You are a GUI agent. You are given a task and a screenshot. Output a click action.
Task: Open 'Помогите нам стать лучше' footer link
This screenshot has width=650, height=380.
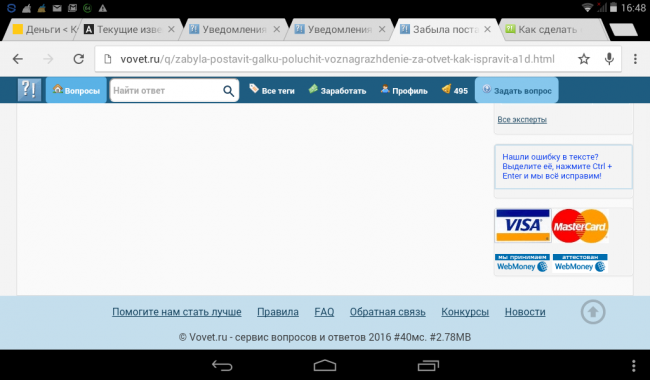[x=177, y=312]
